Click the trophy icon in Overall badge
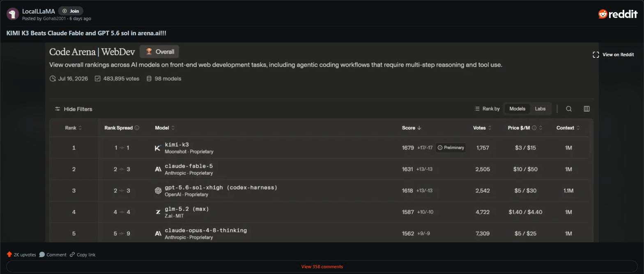 [149, 52]
